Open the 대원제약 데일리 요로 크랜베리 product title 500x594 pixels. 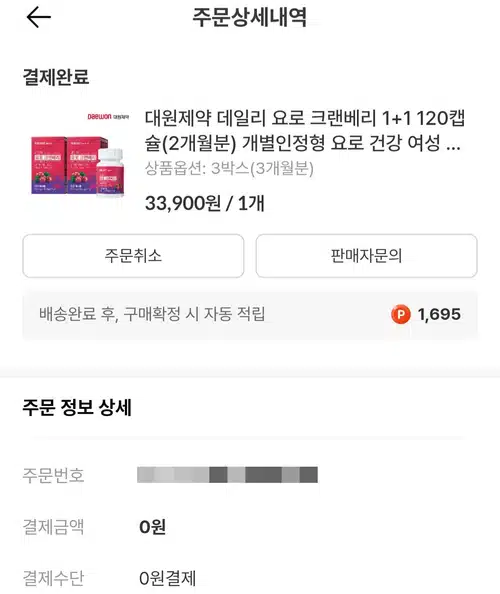coord(305,130)
